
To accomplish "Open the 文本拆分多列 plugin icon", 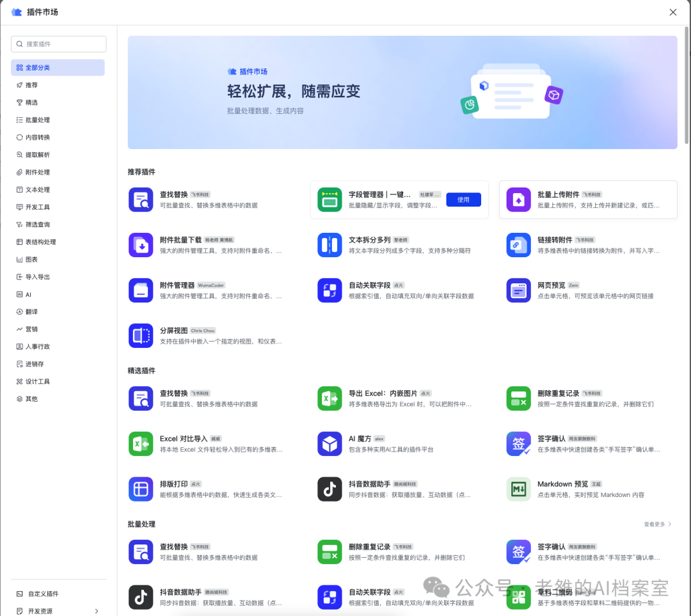I will pyautogui.click(x=330, y=245).
